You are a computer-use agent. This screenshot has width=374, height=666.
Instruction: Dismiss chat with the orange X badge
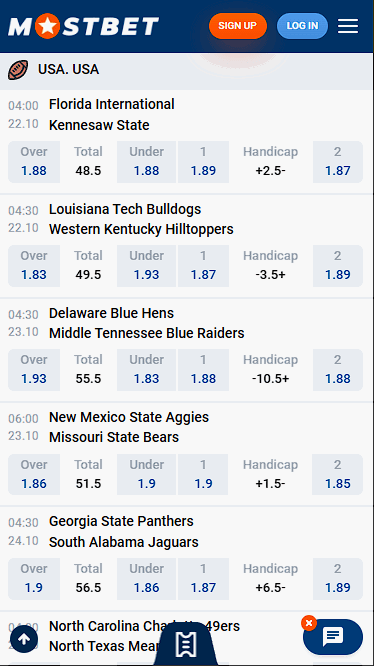tap(309, 623)
